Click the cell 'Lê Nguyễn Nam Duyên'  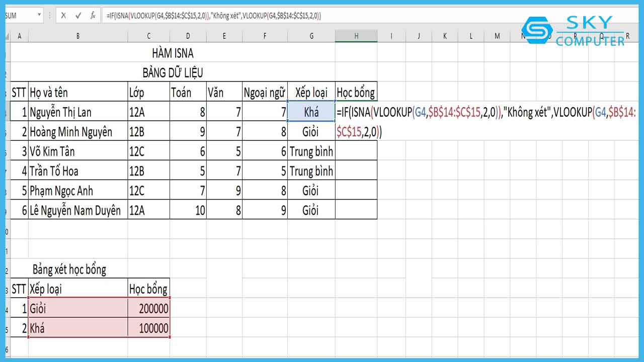[x=78, y=210]
